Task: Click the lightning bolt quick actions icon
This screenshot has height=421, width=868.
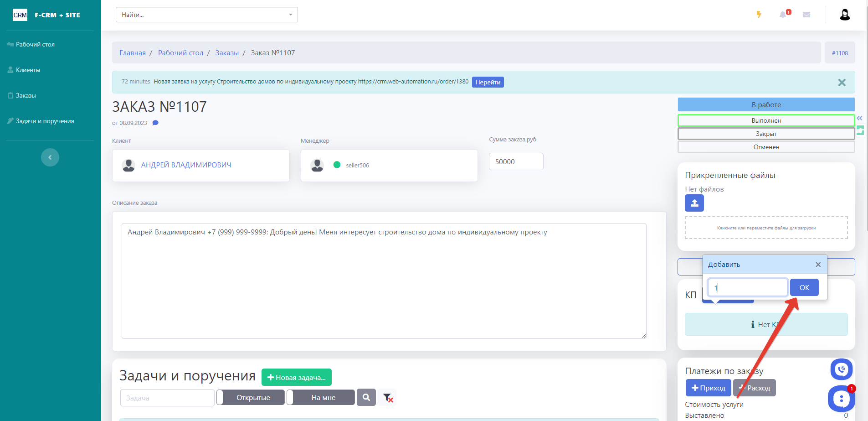Action: point(759,15)
